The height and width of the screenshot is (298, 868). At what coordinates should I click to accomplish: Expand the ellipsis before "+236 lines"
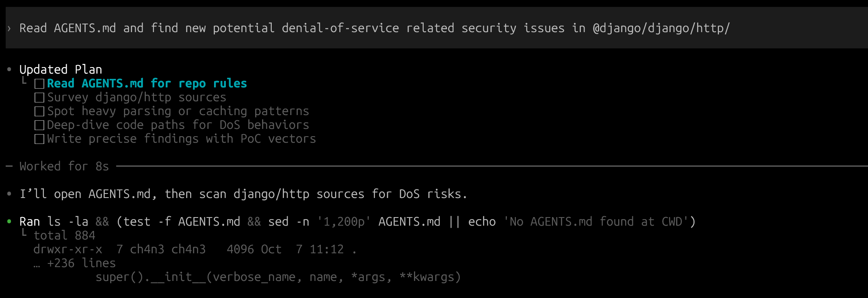point(37,264)
